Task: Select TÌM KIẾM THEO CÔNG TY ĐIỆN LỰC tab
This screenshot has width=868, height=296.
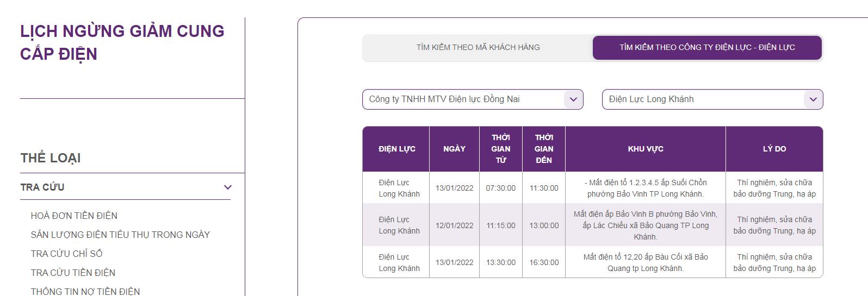Action: pos(707,48)
